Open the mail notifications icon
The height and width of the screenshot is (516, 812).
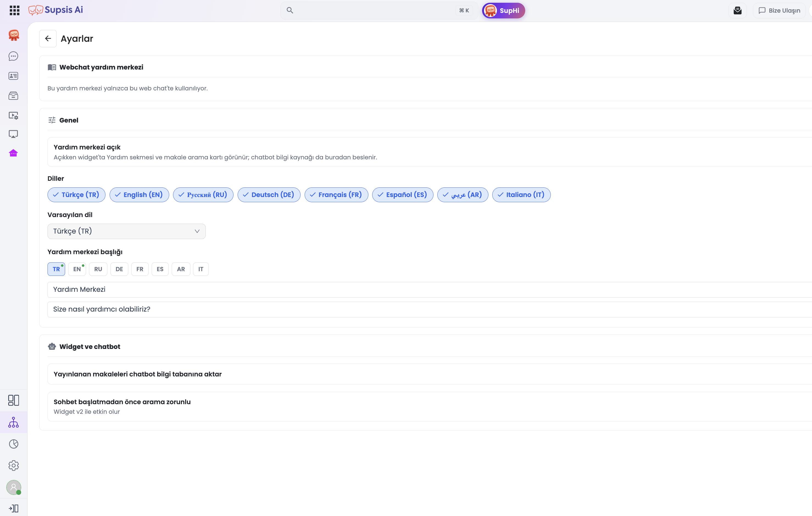(738, 10)
